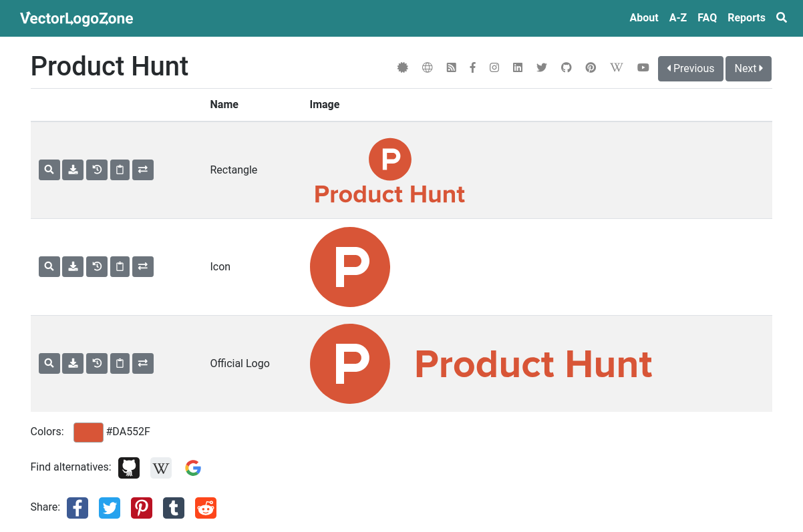The width and height of the screenshot is (803, 532).
Task: Copy the Official Logo to clipboard
Action: tap(120, 364)
